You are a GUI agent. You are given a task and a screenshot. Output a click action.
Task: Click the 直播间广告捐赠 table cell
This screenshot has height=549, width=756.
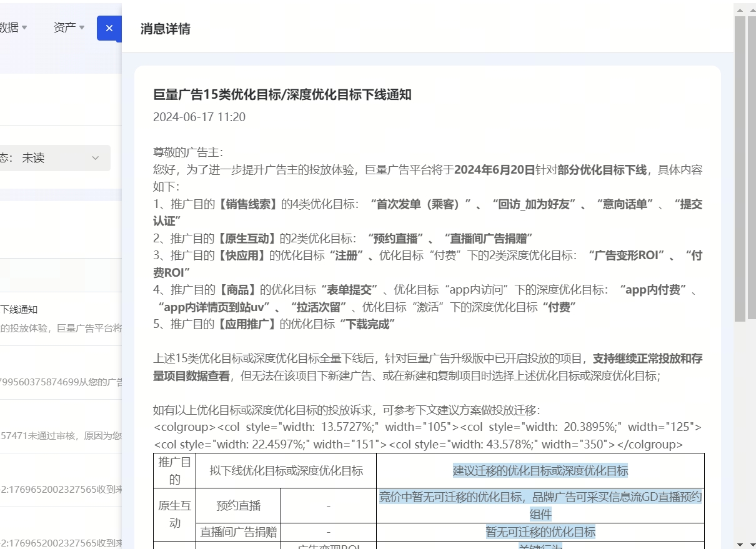click(x=239, y=532)
